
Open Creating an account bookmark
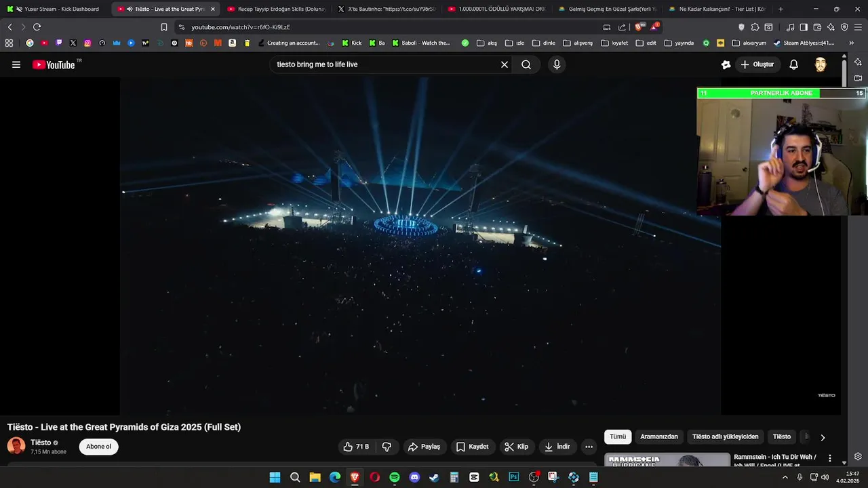pyautogui.click(x=289, y=43)
